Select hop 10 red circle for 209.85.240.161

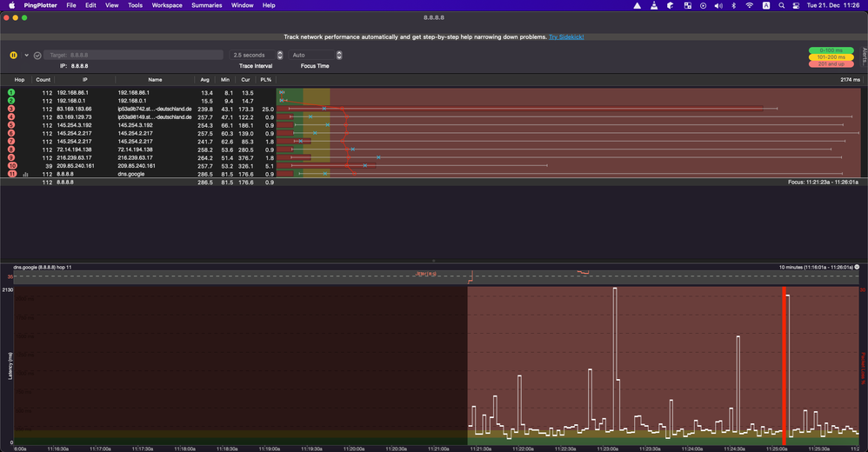pos(12,165)
